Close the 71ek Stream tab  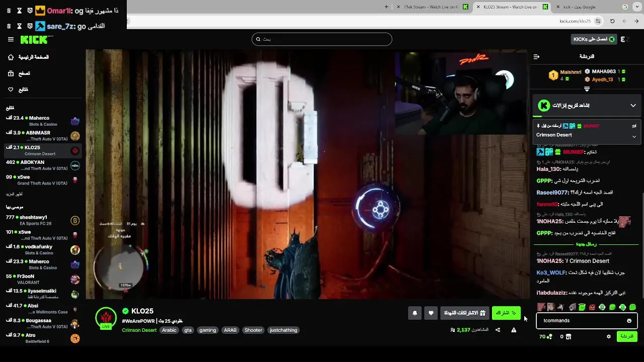[399, 7]
